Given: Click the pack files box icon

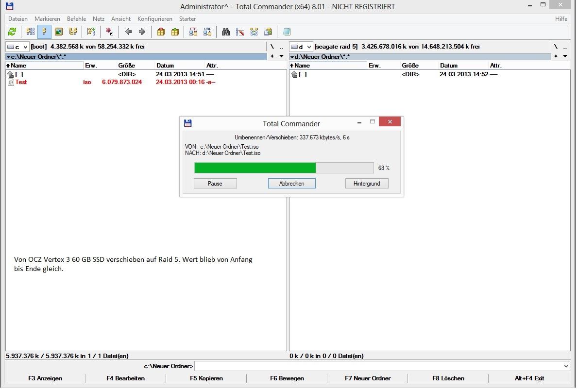Looking at the screenshot, I should click(x=161, y=32).
